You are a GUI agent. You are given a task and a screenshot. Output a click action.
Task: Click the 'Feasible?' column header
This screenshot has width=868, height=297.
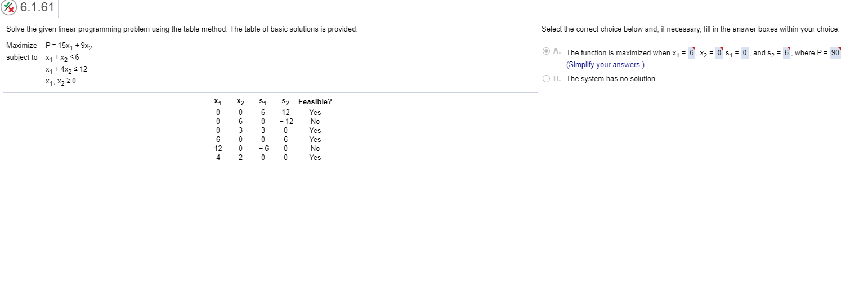coord(315,102)
